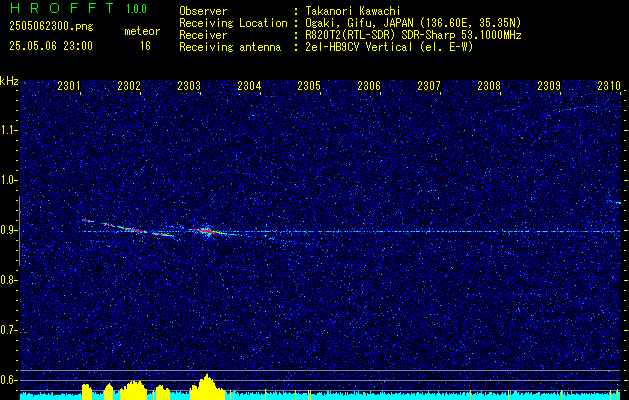Click the 2302 time marker
This screenshot has height=400, width=629.
click(129, 86)
